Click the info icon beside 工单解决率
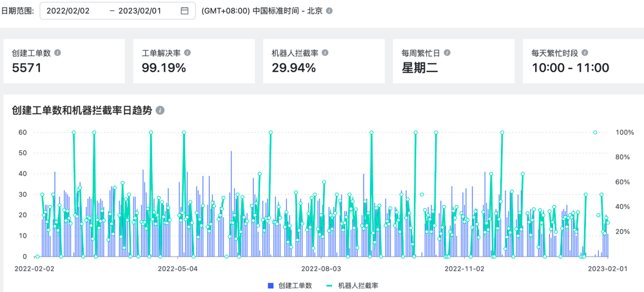This screenshot has height=292, width=644. [x=187, y=53]
